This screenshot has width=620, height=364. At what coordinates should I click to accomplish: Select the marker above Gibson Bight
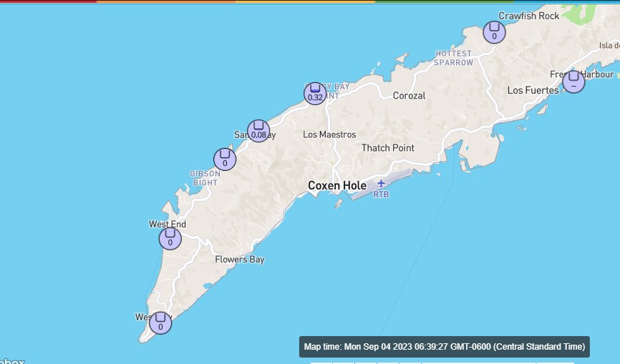pos(225,159)
